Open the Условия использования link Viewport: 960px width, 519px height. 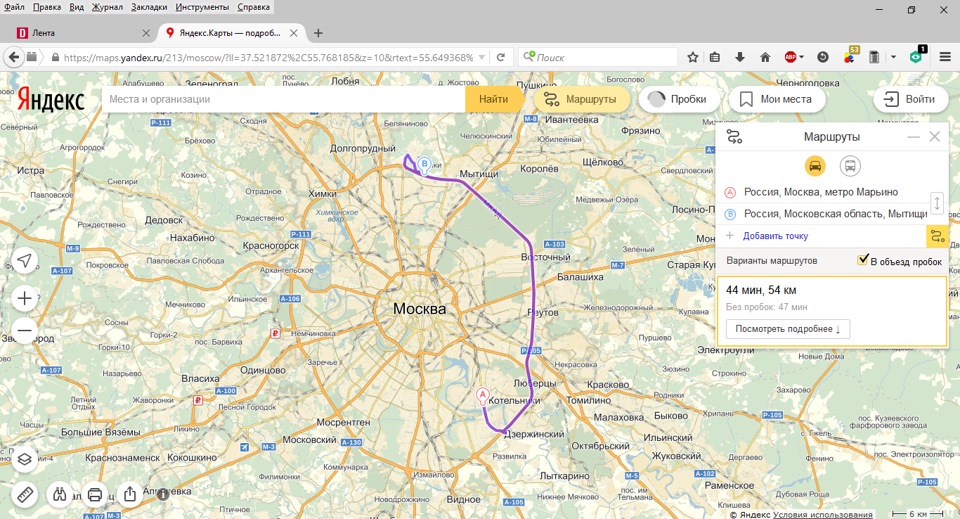click(x=823, y=515)
